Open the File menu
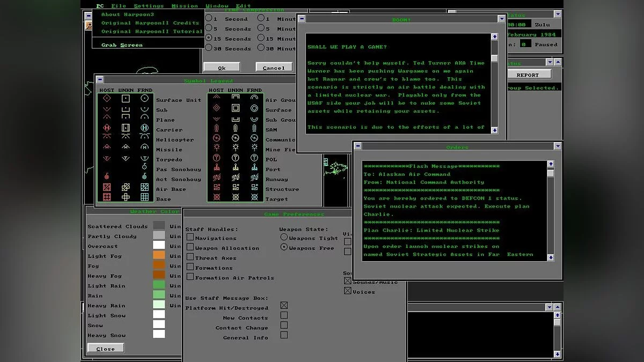This screenshot has height=362, width=644. click(119, 6)
